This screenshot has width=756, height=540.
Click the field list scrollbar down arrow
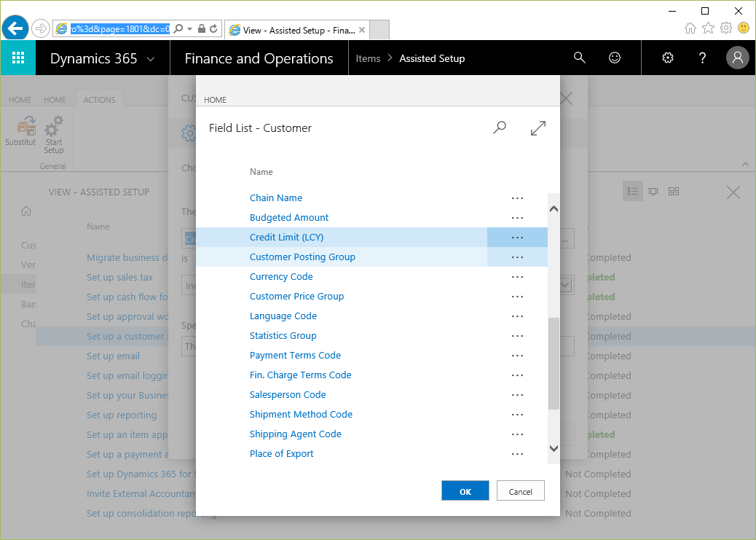(554, 448)
